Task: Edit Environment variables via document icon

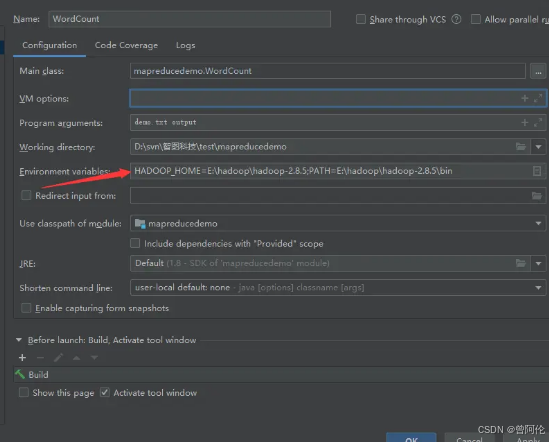Action: (x=537, y=171)
